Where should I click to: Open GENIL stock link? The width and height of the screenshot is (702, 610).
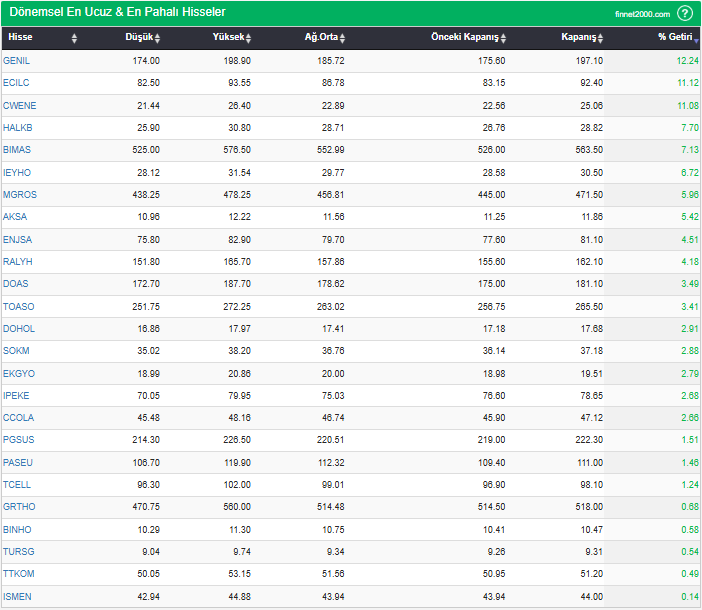coord(16,61)
